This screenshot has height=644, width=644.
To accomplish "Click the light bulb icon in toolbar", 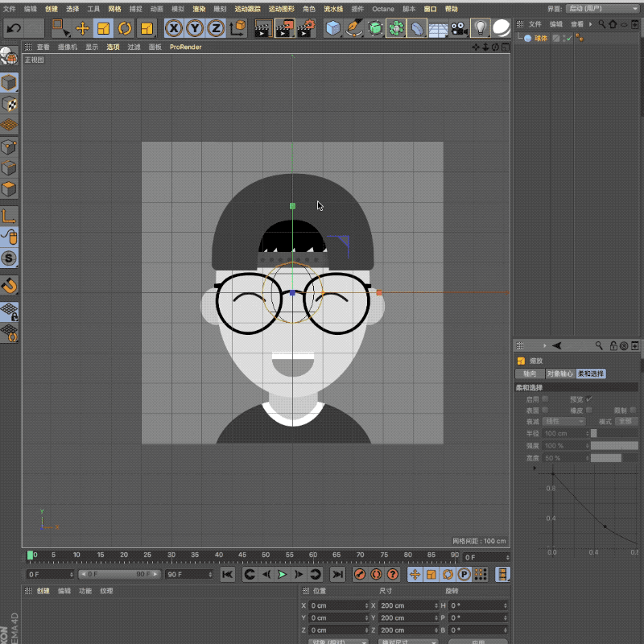I will 480,29.
